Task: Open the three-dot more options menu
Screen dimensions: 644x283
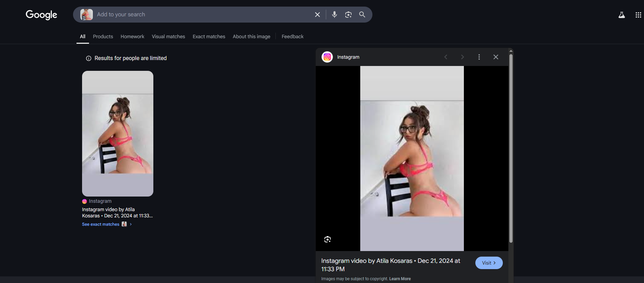Action: tap(479, 57)
